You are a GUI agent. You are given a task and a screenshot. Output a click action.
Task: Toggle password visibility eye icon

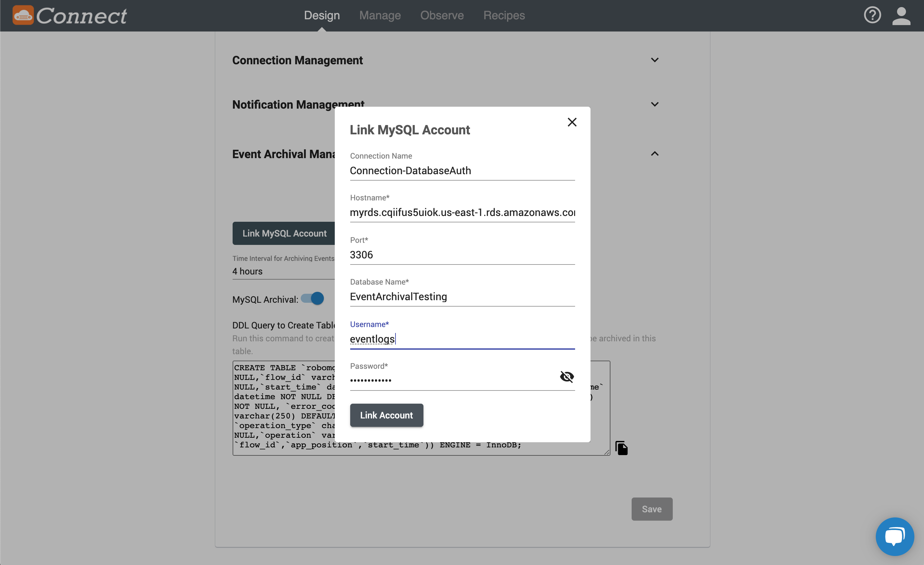(567, 376)
